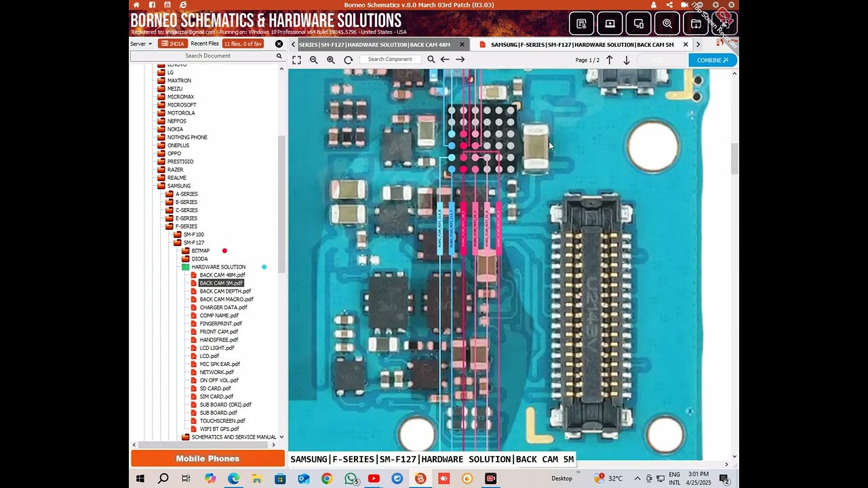Click the cyan dot beside HARDWARE SOLUTION
Screen dimensions: 868x488
(x=264, y=267)
